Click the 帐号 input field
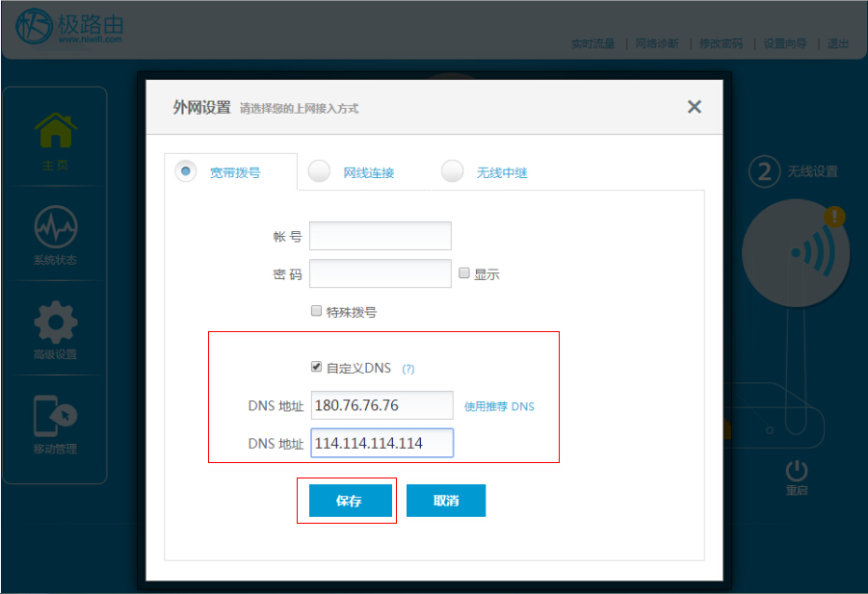 pos(380,236)
